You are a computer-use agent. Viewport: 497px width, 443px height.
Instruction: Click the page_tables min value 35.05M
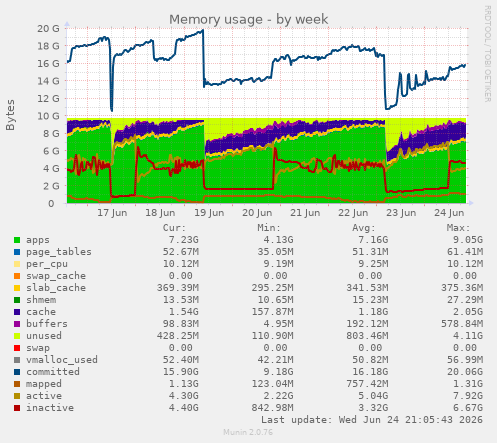275,252
